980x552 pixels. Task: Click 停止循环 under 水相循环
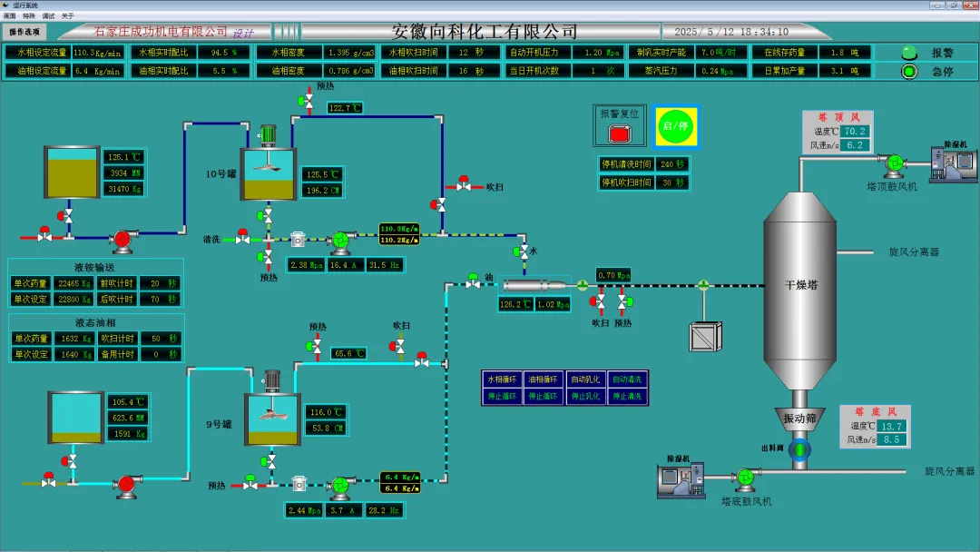pos(502,397)
